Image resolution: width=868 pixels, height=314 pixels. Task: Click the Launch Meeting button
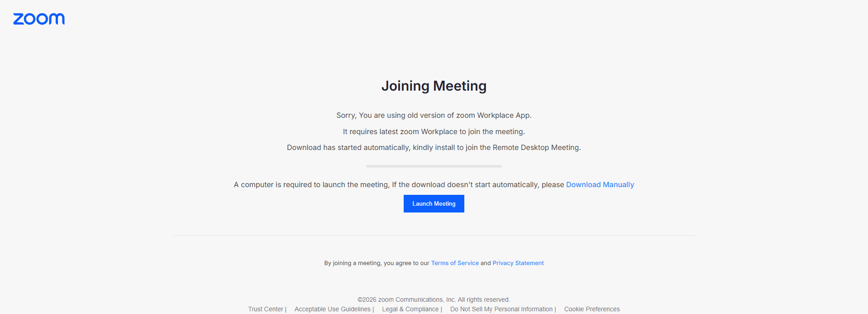(434, 204)
